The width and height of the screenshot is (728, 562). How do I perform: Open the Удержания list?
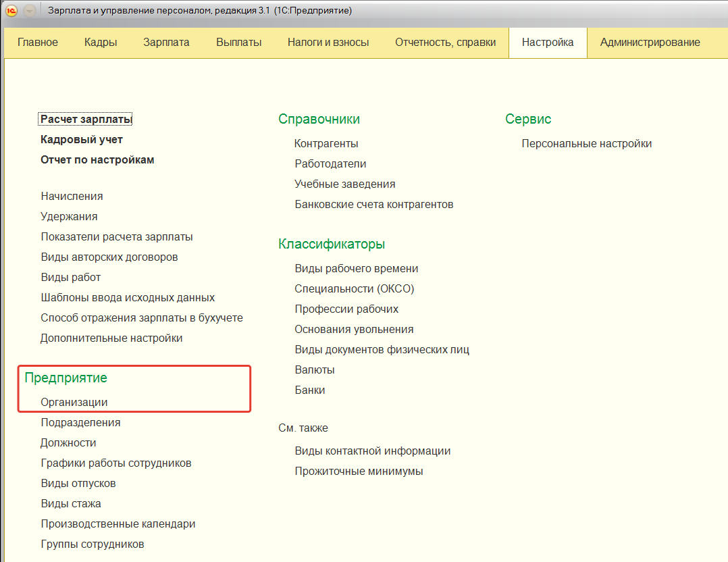(x=69, y=216)
